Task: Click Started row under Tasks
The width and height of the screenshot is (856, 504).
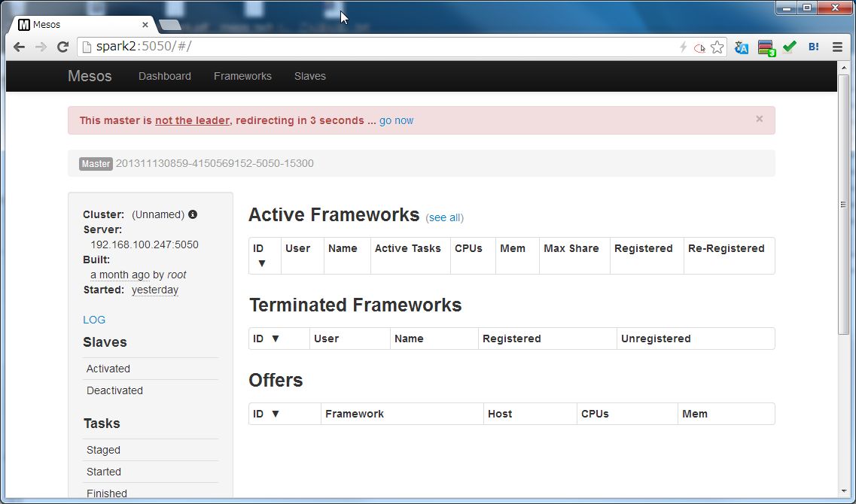Action: point(150,472)
